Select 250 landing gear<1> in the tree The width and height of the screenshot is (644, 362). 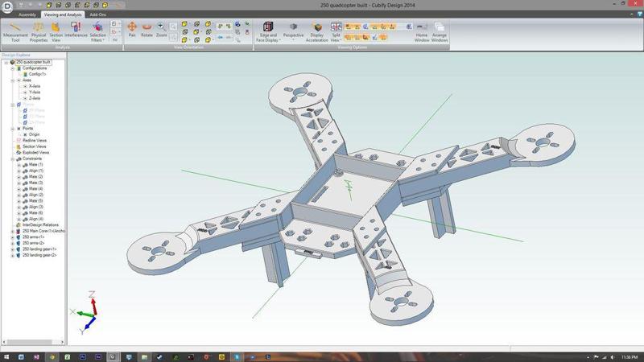(x=39, y=249)
